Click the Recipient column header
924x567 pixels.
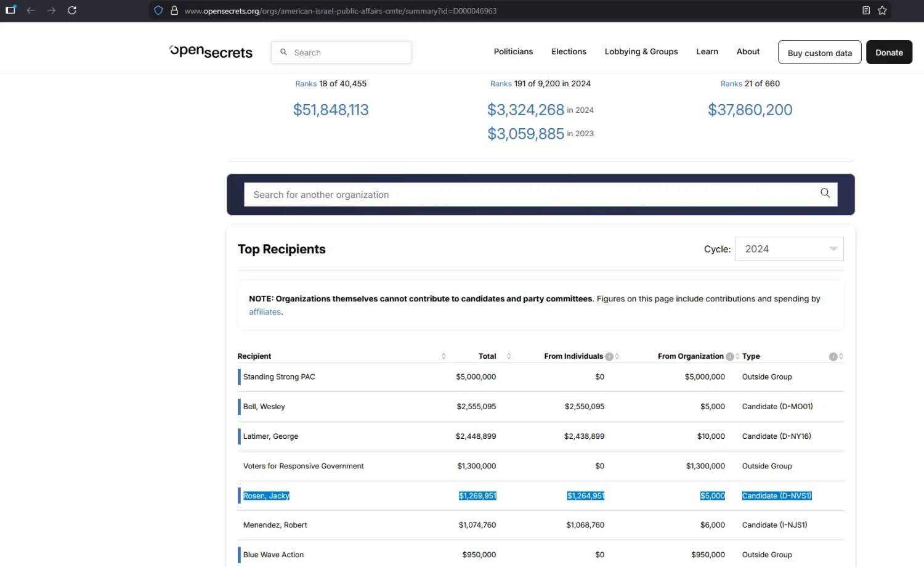click(254, 356)
